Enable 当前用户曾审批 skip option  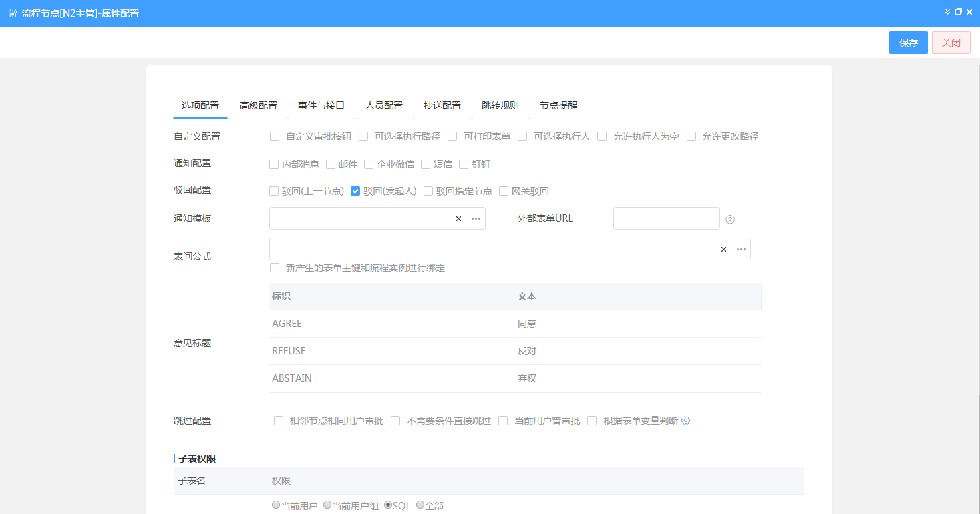[x=503, y=421]
